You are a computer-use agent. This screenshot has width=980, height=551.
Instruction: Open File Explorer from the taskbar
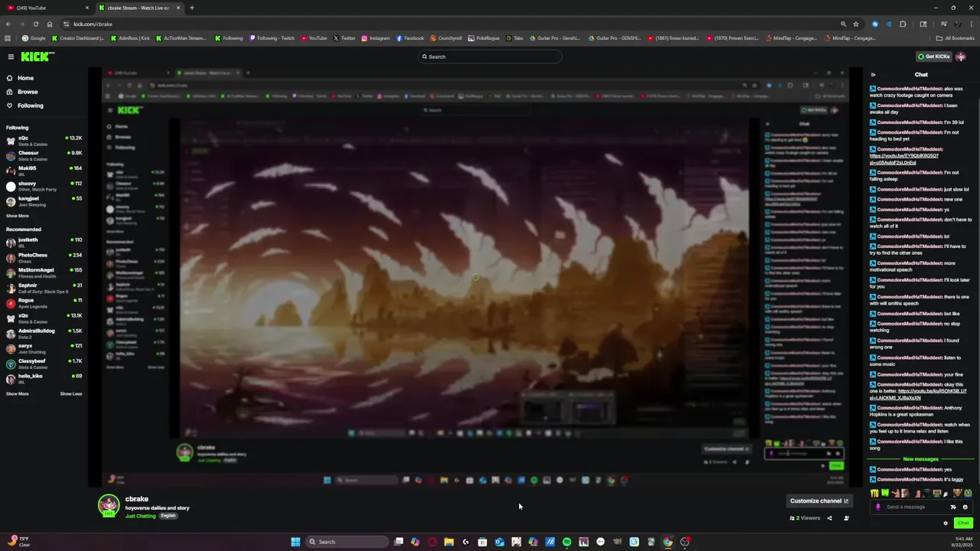tap(449, 542)
